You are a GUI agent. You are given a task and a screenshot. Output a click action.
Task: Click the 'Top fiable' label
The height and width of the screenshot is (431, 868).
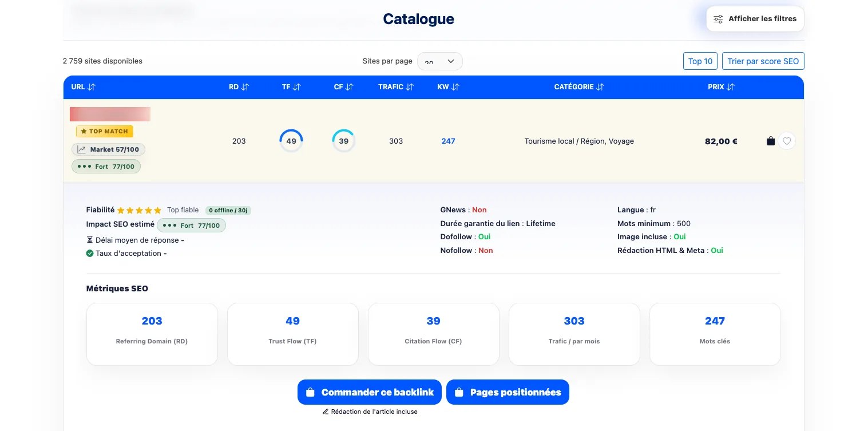click(183, 210)
